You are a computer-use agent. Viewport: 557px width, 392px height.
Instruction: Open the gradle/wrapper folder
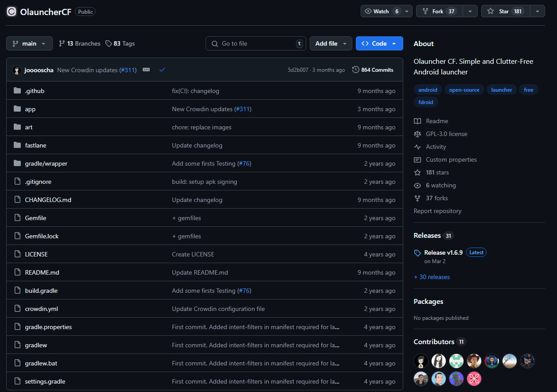pos(46,163)
